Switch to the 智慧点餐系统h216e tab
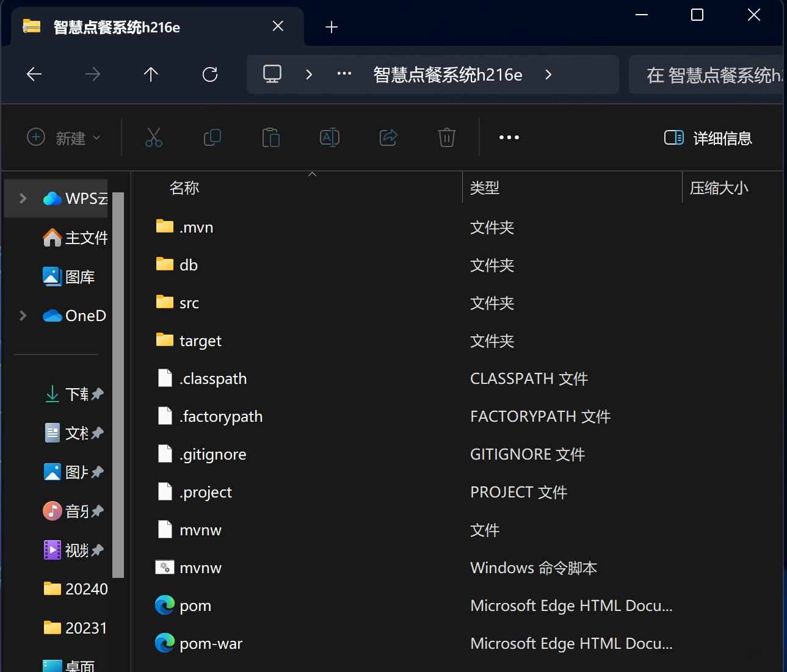The image size is (787, 672). pos(158,27)
